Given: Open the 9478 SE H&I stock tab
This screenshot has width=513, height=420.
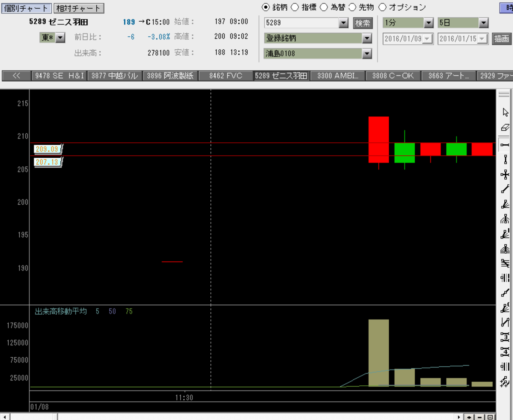Looking at the screenshot, I should (x=59, y=76).
